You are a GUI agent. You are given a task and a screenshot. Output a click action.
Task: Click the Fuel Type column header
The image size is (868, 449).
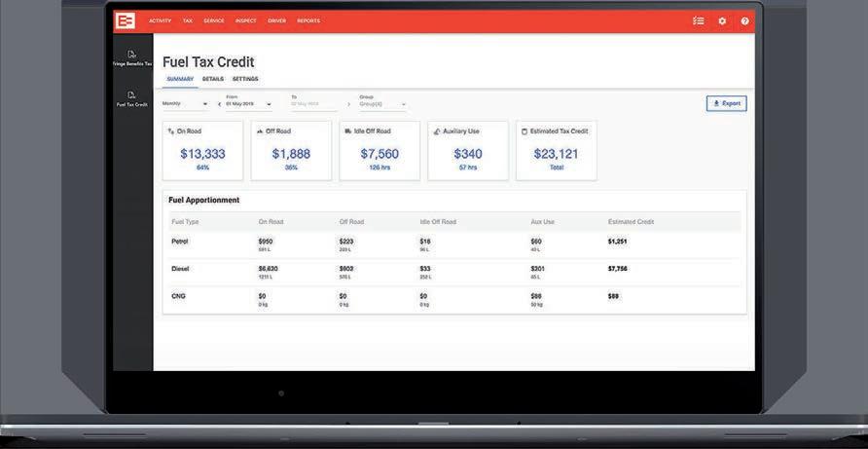pyautogui.click(x=186, y=222)
